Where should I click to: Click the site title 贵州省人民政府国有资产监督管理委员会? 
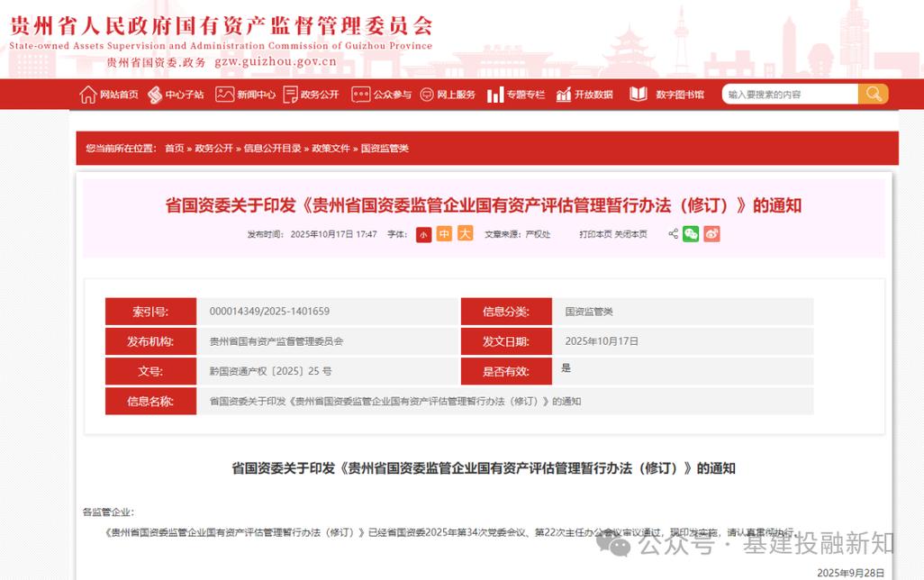click(222, 26)
